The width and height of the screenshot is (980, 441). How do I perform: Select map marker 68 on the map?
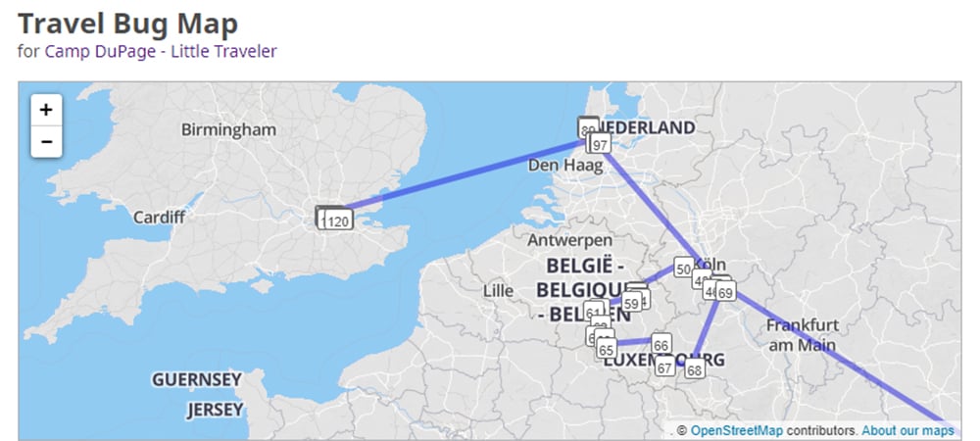click(x=694, y=368)
